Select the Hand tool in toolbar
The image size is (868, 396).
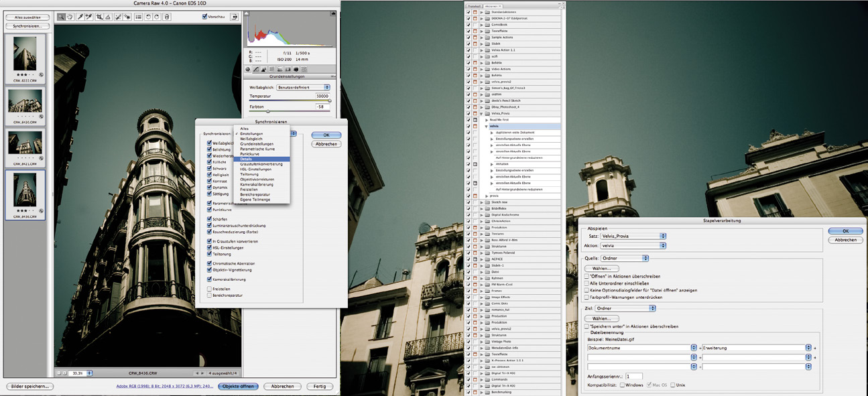click(70, 17)
